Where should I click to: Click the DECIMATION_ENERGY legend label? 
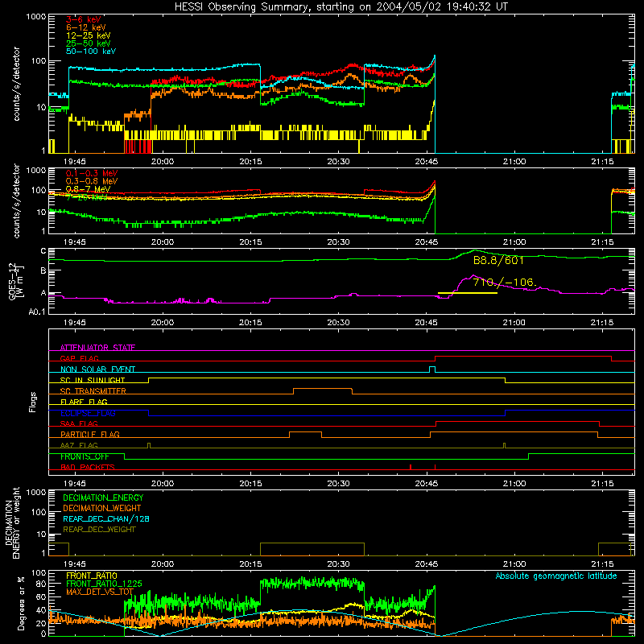(x=103, y=497)
